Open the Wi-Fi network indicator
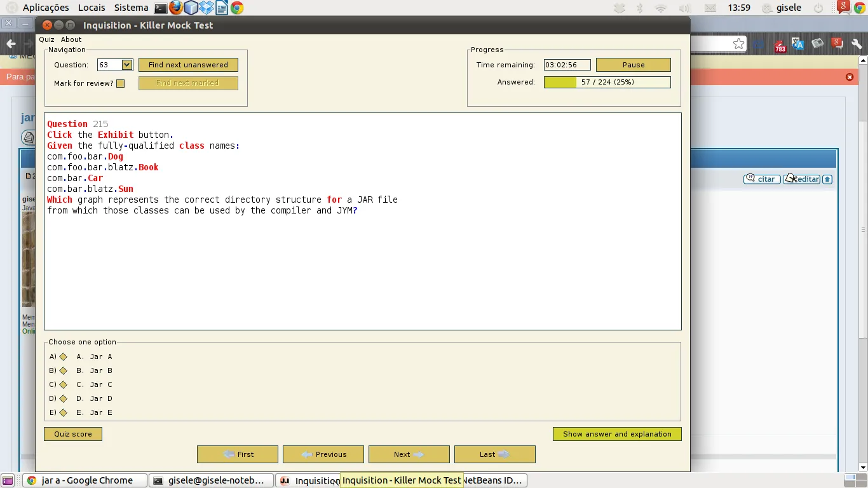This screenshot has width=868, height=488. (661, 8)
